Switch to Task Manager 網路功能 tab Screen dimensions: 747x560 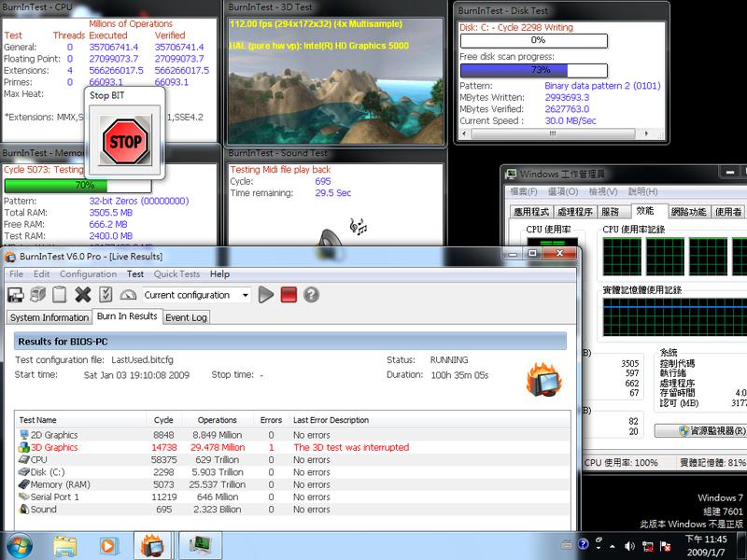point(688,212)
